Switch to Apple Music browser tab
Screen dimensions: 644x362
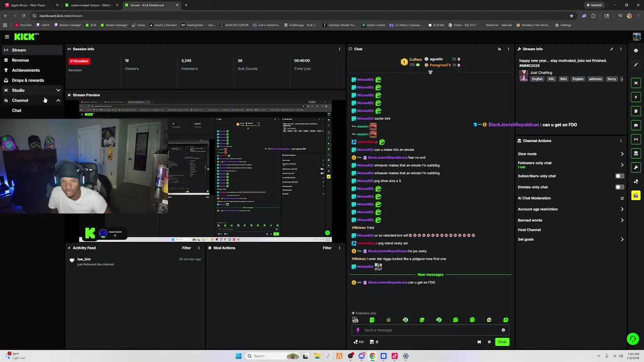[x=30, y=5]
